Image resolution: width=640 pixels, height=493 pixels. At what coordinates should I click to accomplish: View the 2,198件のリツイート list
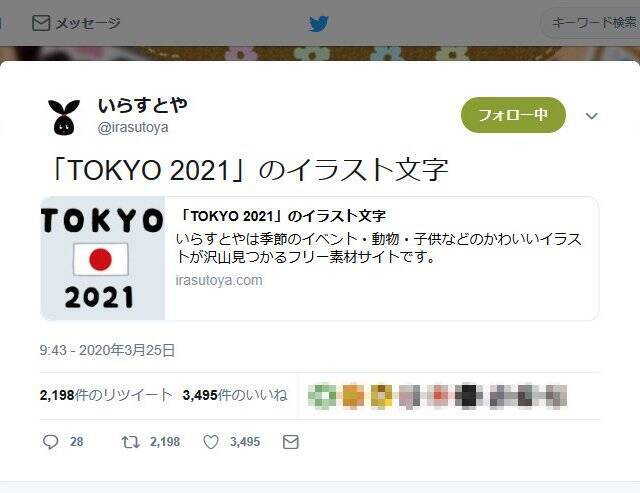point(106,395)
